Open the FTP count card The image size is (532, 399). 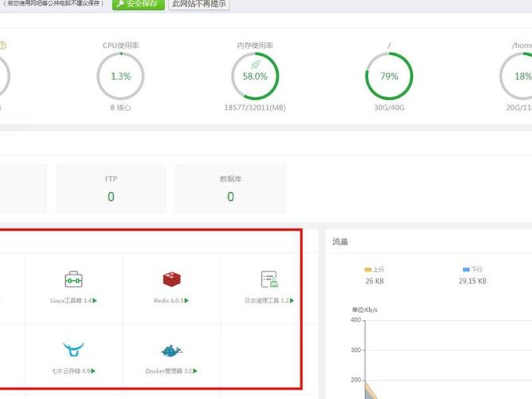(x=111, y=189)
